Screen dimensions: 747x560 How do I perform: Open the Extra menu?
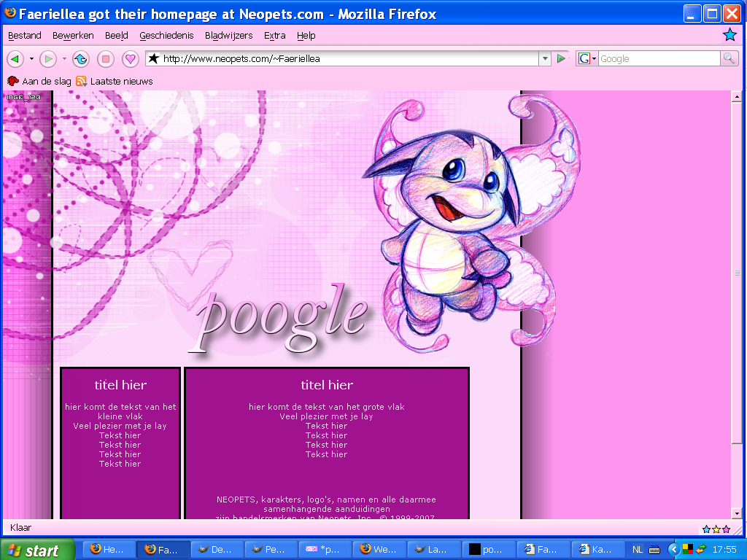click(275, 35)
